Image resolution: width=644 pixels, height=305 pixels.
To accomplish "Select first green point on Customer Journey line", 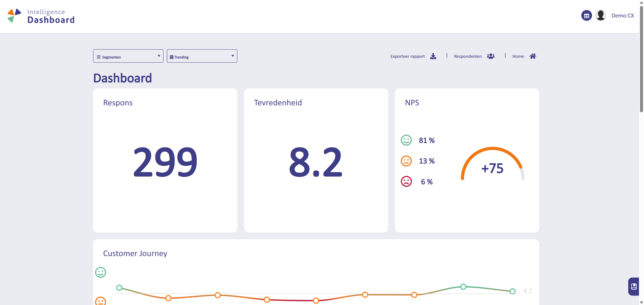I will click(119, 288).
